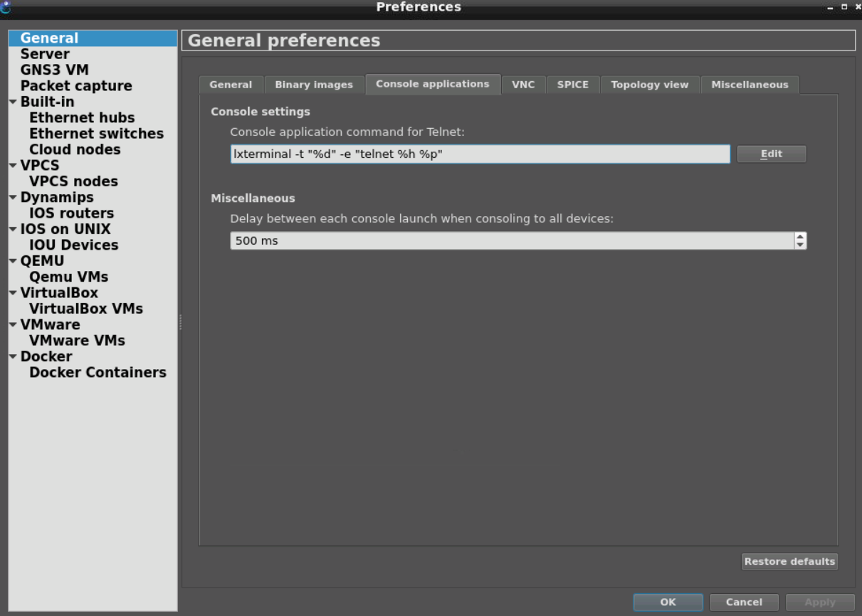The height and width of the screenshot is (616, 862).
Task: Collapse the Built-in tree section
Action: tap(14, 102)
